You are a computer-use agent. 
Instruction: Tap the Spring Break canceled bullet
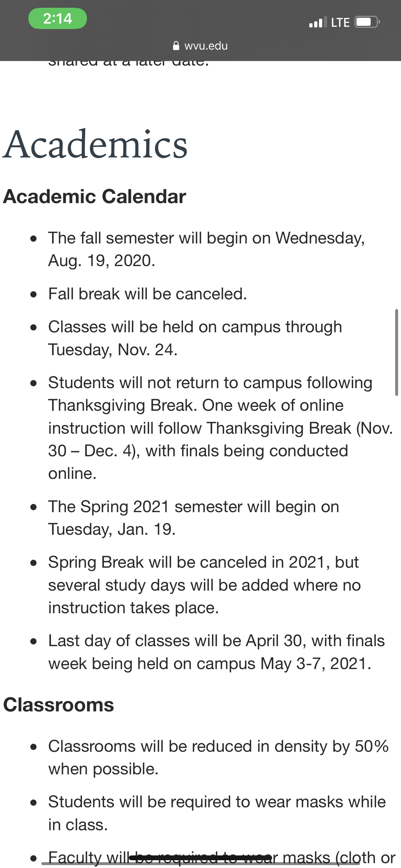point(202,584)
